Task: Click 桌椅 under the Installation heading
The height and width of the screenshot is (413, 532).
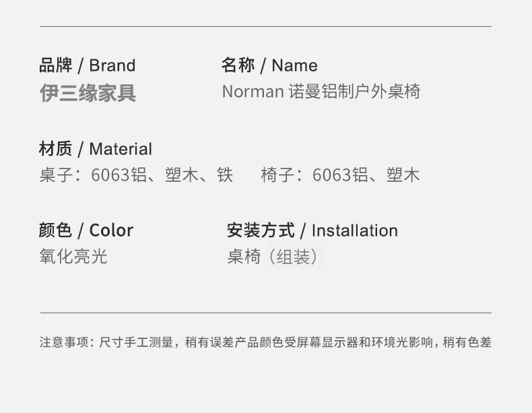Action: pyautogui.click(x=244, y=257)
